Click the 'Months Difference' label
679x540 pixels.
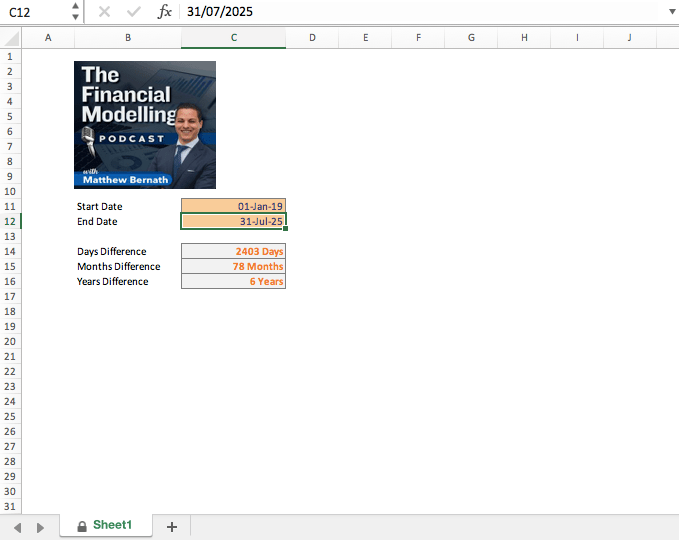click(x=119, y=267)
